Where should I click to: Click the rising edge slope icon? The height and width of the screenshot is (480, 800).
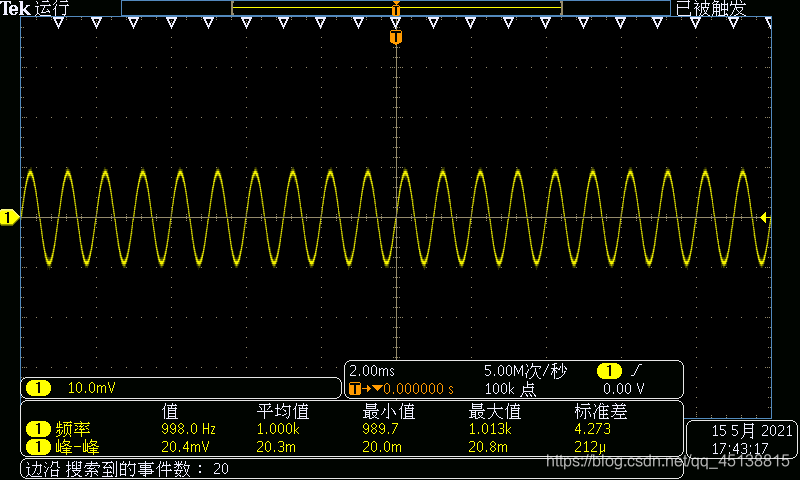[636, 371]
